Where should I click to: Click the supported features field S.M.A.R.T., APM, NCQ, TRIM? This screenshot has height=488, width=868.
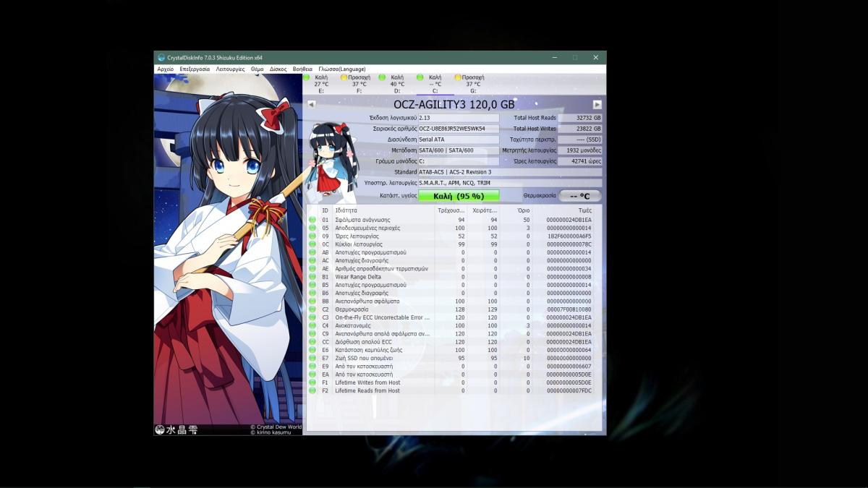510,183
